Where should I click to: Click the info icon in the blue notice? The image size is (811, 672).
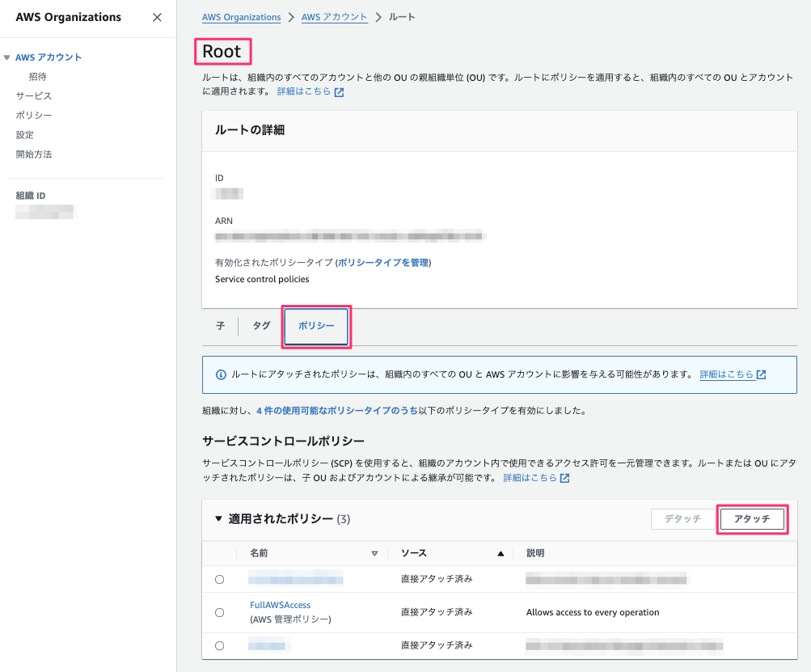tap(221, 374)
